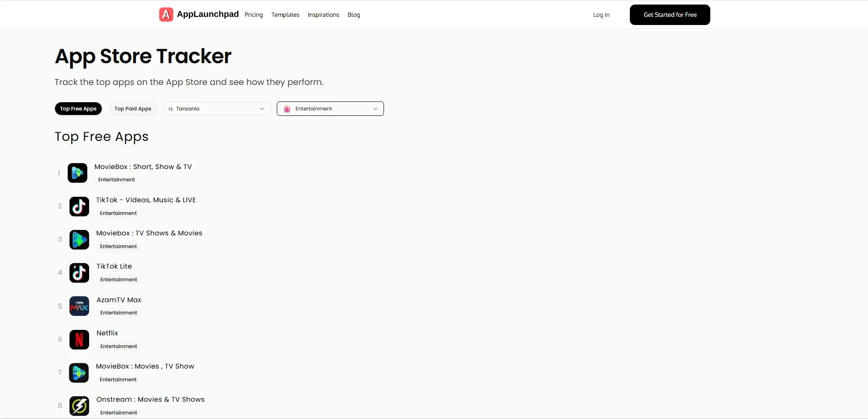Click the AppLaunchpad logo icon
Viewport: 868px width, 419px height.
(x=165, y=14)
